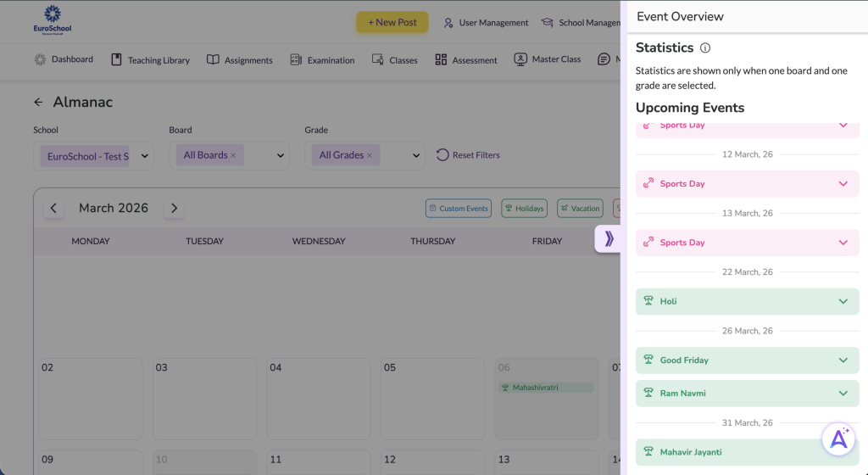Go to the Examination section
The height and width of the screenshot is (475, 868).
pyautogui.click(x=322, y=60)
